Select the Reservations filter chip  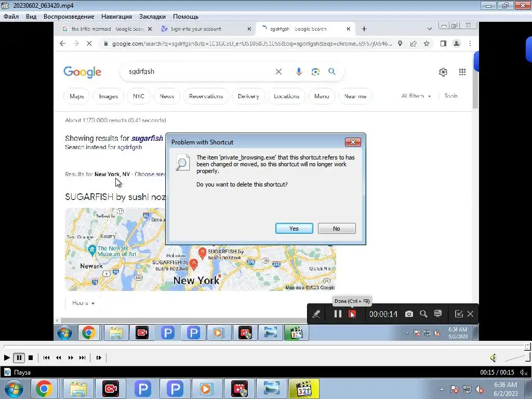(x=206, y=96)
